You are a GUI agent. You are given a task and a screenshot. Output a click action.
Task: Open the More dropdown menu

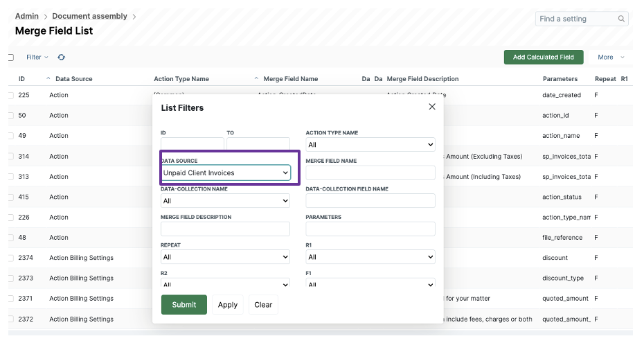(611, 57)
